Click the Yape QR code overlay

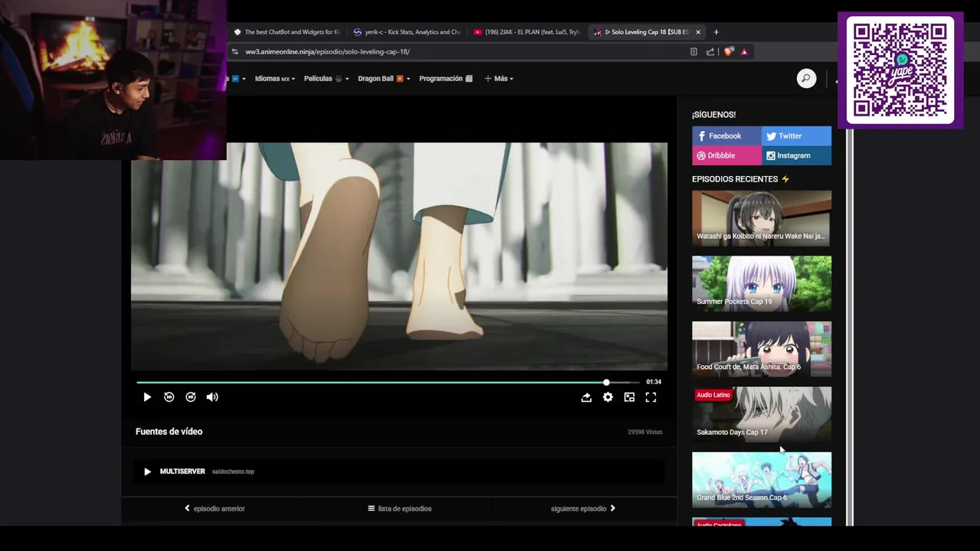[900, 69]
